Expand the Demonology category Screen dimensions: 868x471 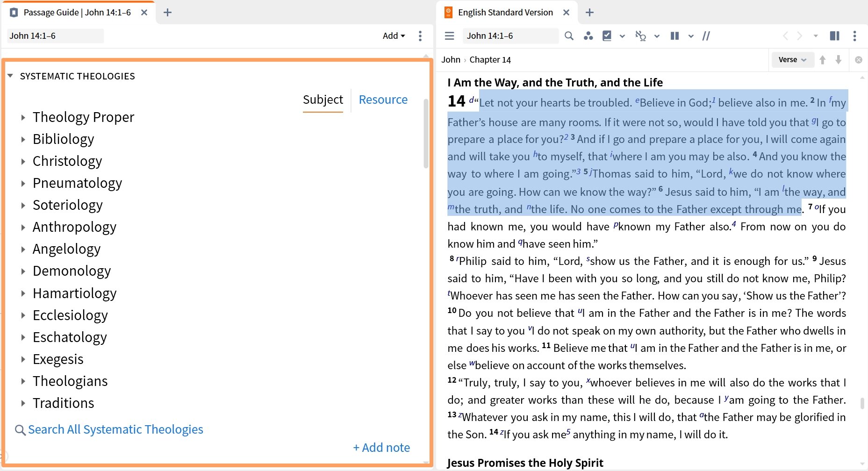[x=23, y=271]
